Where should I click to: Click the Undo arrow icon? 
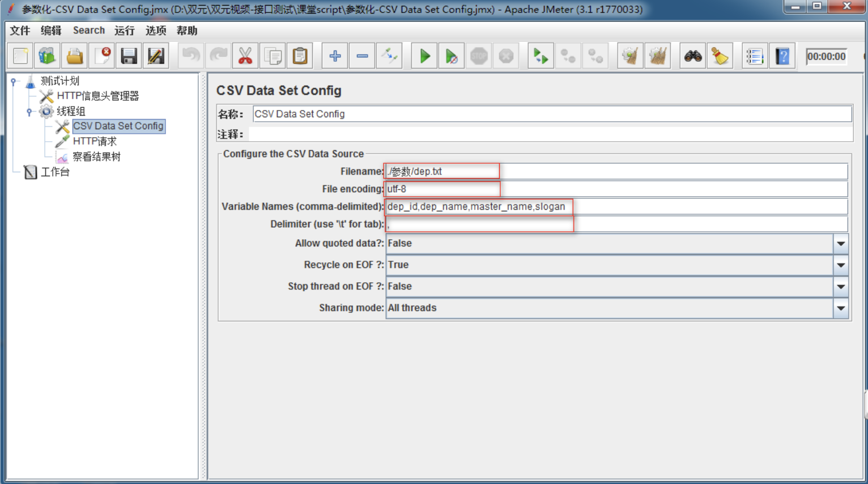point(191,56)
